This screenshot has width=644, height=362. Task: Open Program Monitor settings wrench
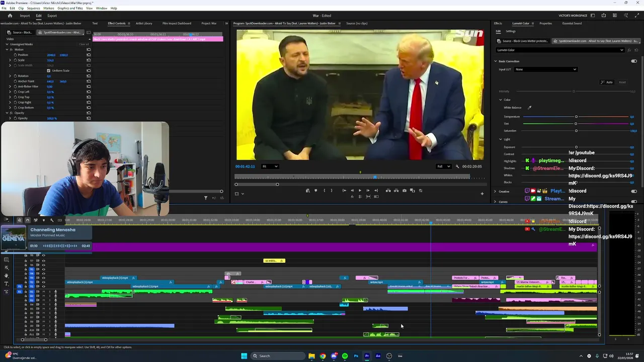click(457, 166)
